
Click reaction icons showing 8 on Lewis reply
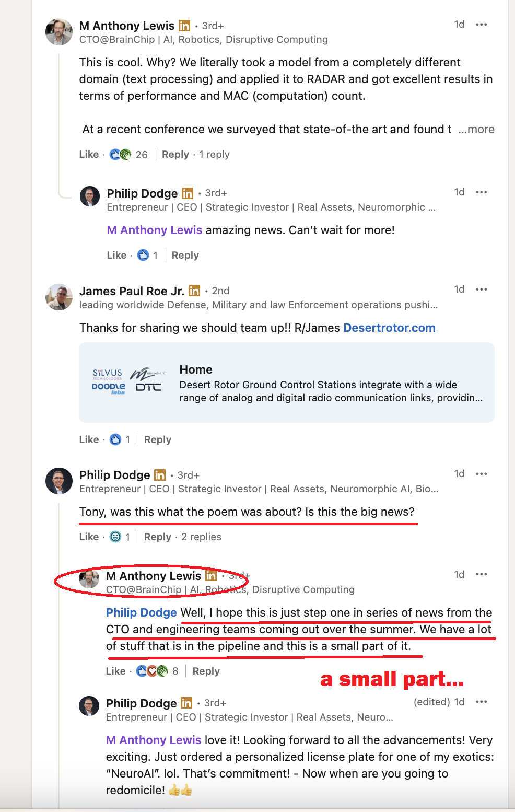[x=152, y=671]
